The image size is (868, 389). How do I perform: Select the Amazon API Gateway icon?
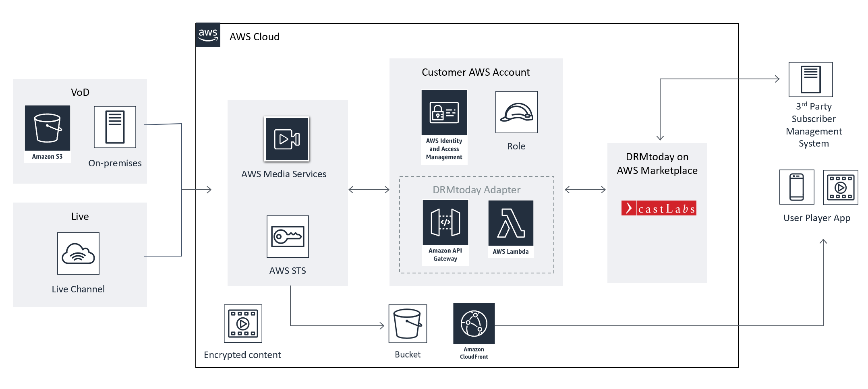click(445, 222)
